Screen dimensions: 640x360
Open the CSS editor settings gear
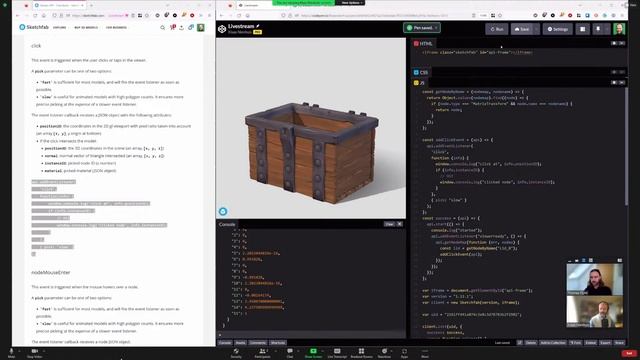tap(614, 72)
